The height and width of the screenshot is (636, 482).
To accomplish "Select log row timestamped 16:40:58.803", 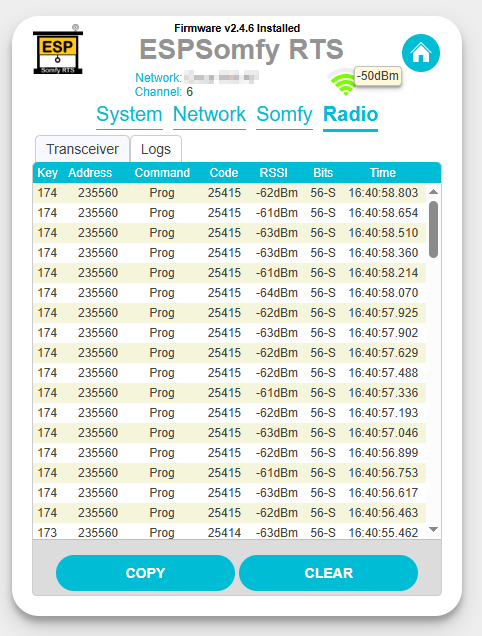I will click(x=230, y=193).
